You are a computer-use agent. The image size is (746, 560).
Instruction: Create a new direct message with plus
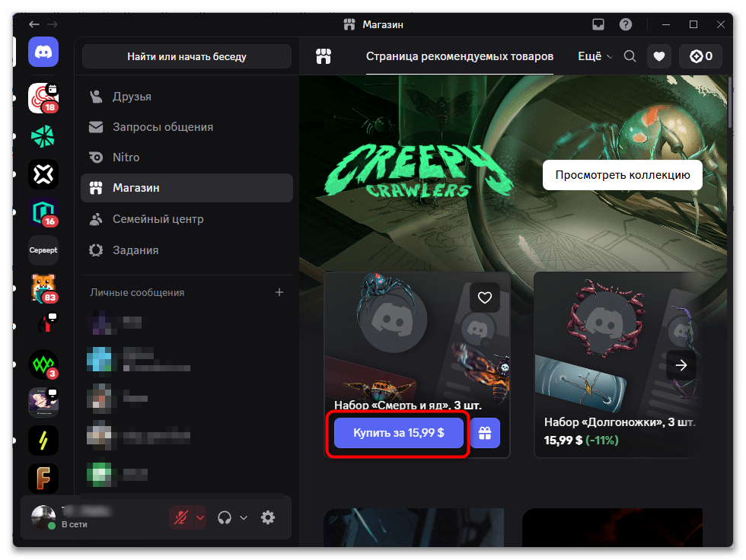pos(279,292)
